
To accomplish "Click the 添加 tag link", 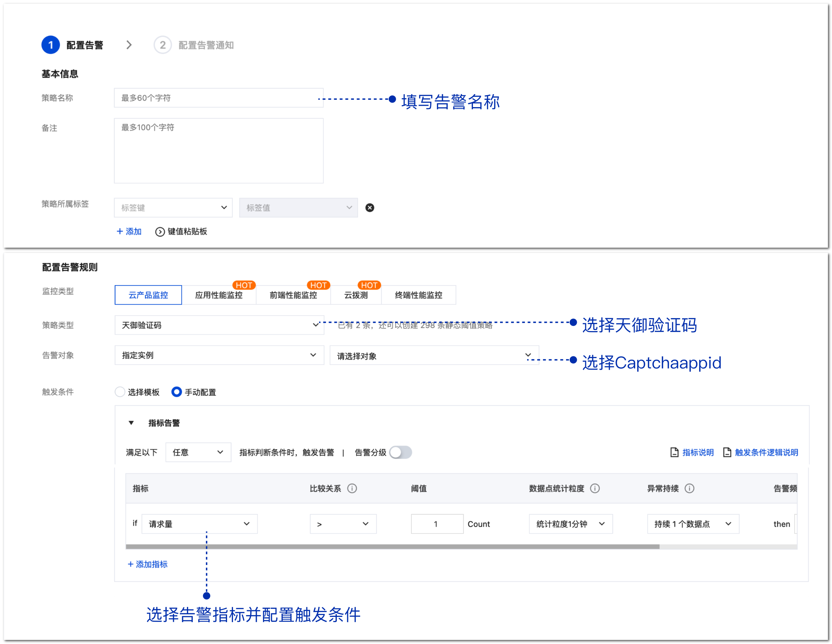I will pos(129,232).
